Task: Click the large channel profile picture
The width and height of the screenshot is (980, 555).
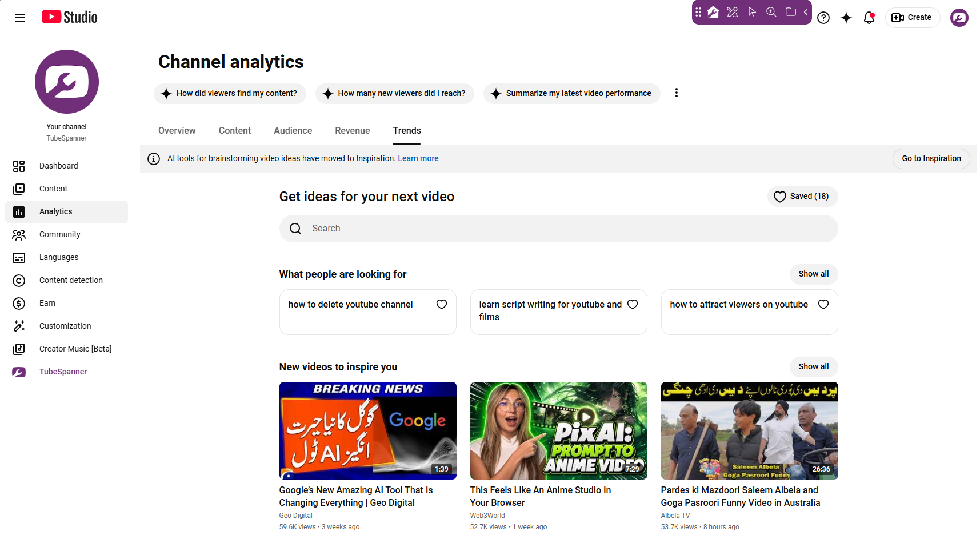Action: [67, 82]
